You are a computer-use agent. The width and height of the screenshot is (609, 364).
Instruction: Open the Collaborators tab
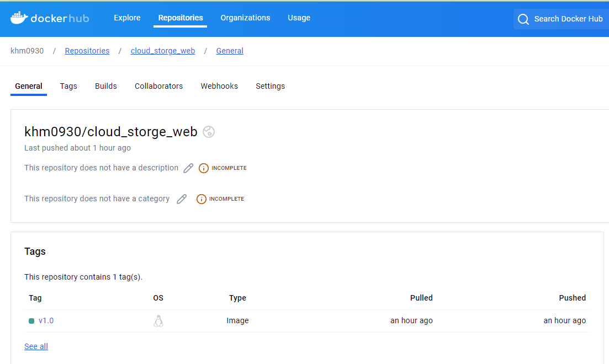[x=158, y=86]
